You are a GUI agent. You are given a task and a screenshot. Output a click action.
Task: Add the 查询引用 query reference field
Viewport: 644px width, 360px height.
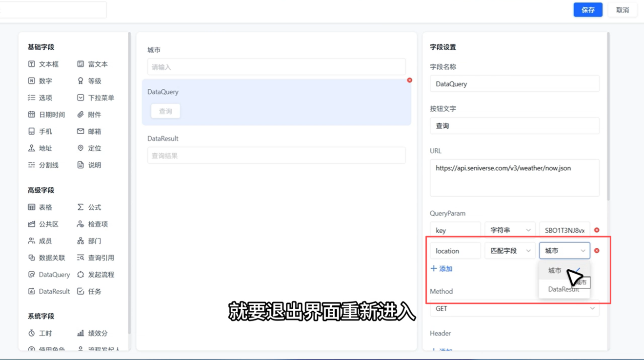coord(96,258)
